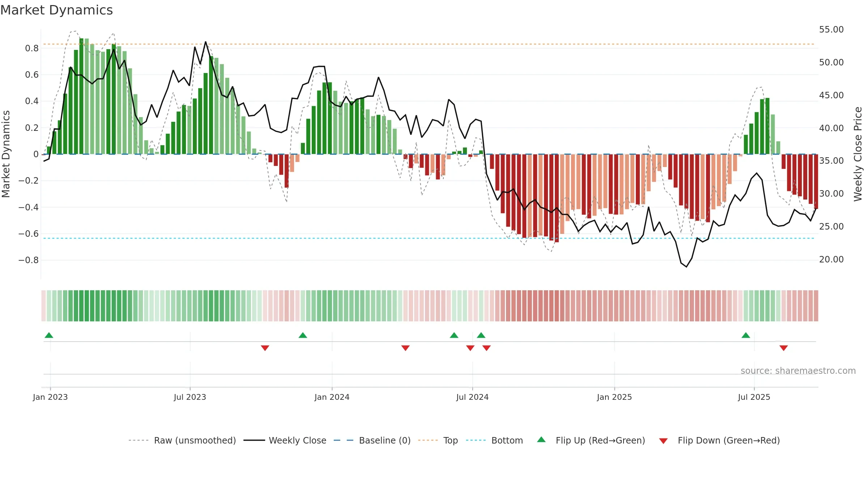Click the Jul 2024 x-axis label

click(x=472, y=397)
